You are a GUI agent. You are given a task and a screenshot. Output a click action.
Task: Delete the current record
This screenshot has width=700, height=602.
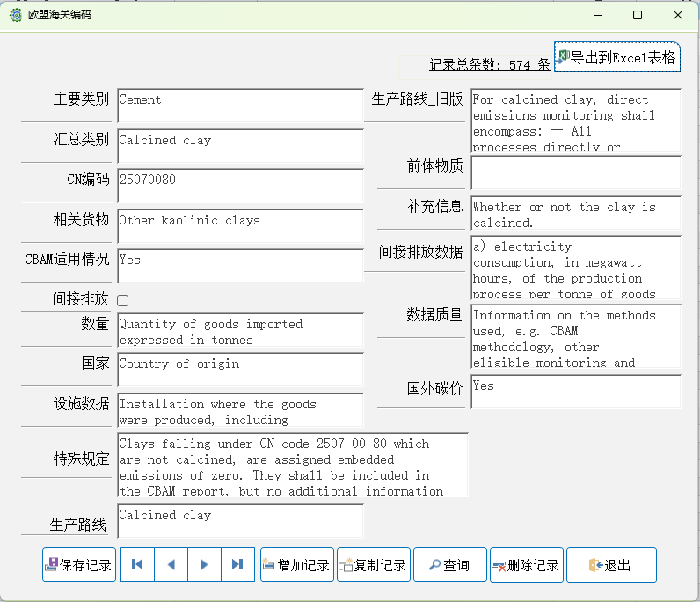(x=526, y=565)
